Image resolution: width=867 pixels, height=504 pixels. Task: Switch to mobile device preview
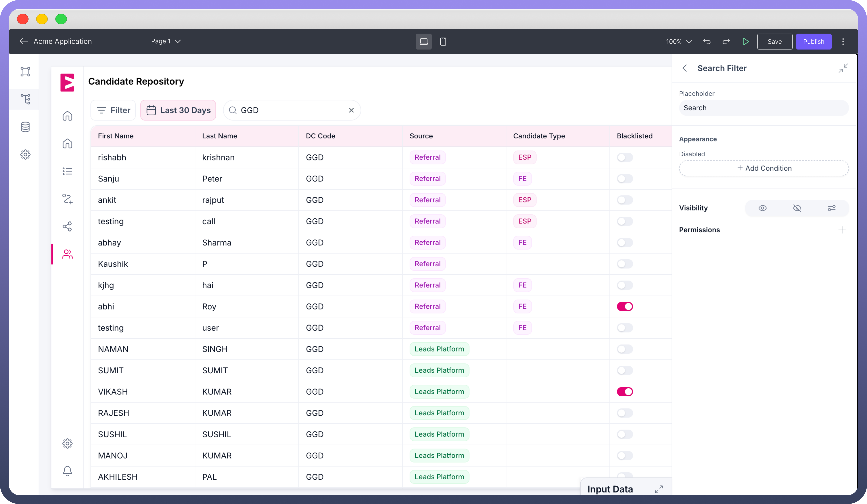[443, 42]
